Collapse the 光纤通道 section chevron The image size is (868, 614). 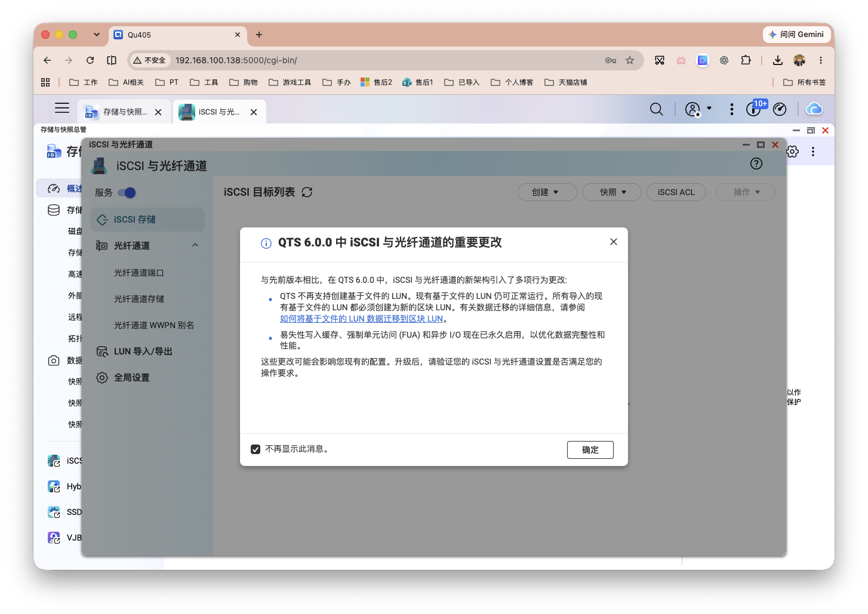pyautogui.click(x=195, y=245)
